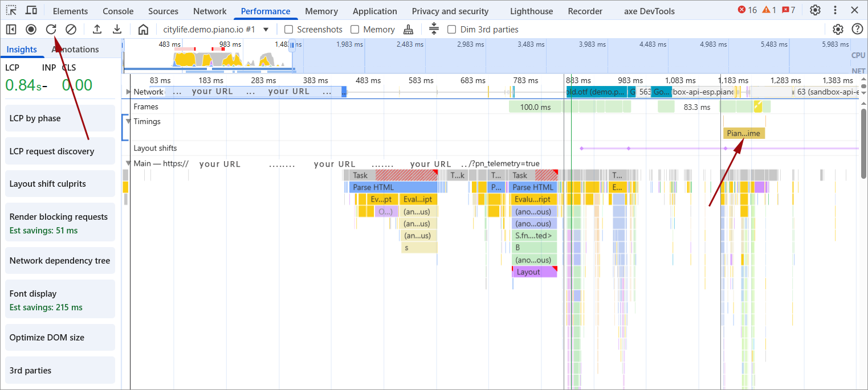Collapse the Network track
The image size is (868, 390).
[x=128, y=92]
